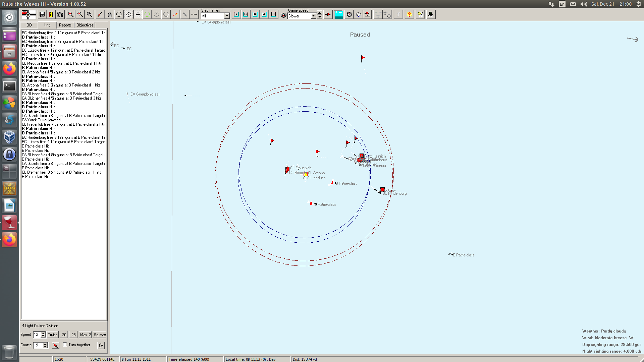Toggle the red and yellow lines button
Image resolution: width=644 pixels, height=362 pixels.
[175, 14]
